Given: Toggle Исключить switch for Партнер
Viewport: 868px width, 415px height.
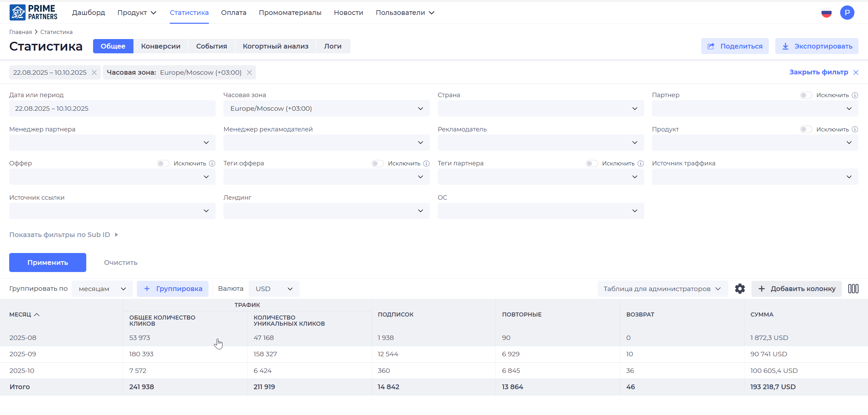Looking at the screenshot, I should tap(806, 95).
